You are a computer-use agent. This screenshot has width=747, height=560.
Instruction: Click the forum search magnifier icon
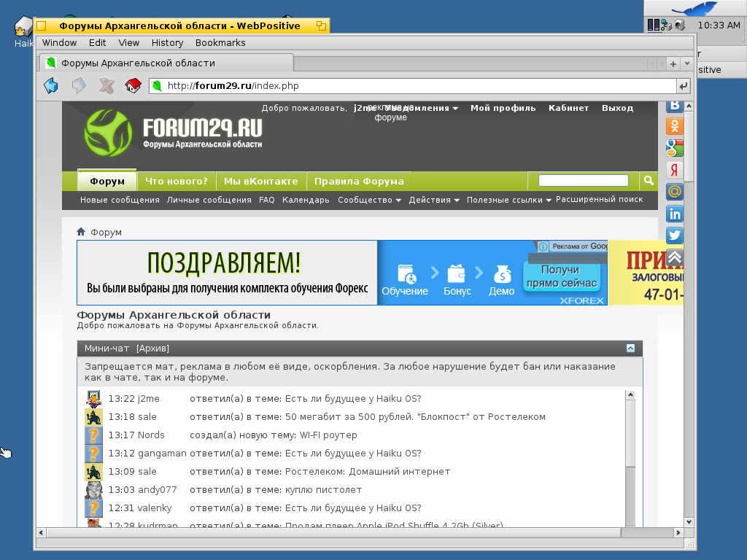649,181
